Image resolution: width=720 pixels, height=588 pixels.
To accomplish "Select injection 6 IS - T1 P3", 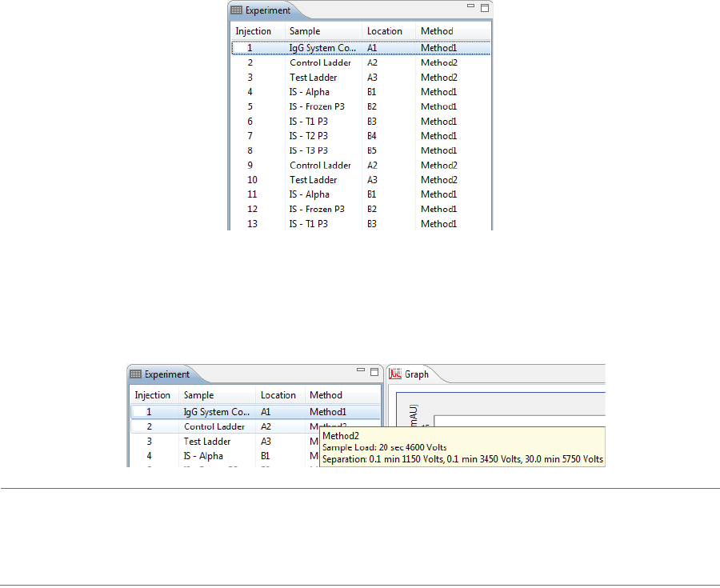I will pos(361,121).
